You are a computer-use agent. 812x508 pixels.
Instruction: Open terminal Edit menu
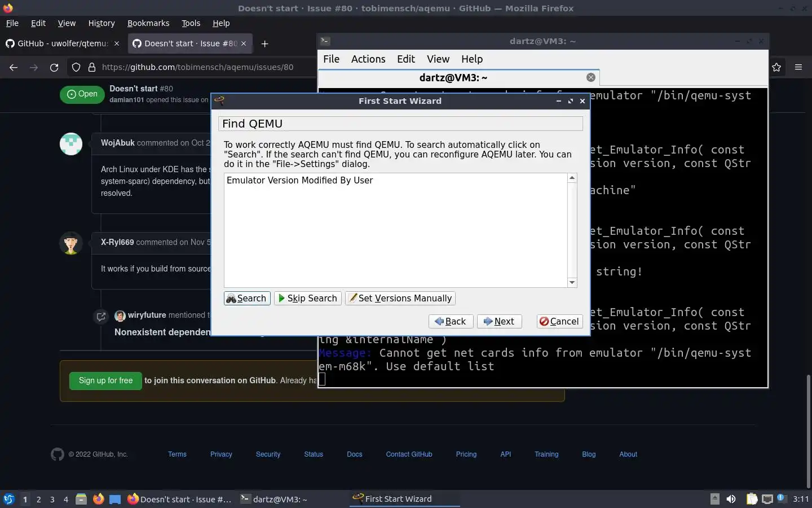tap(406, 59)
